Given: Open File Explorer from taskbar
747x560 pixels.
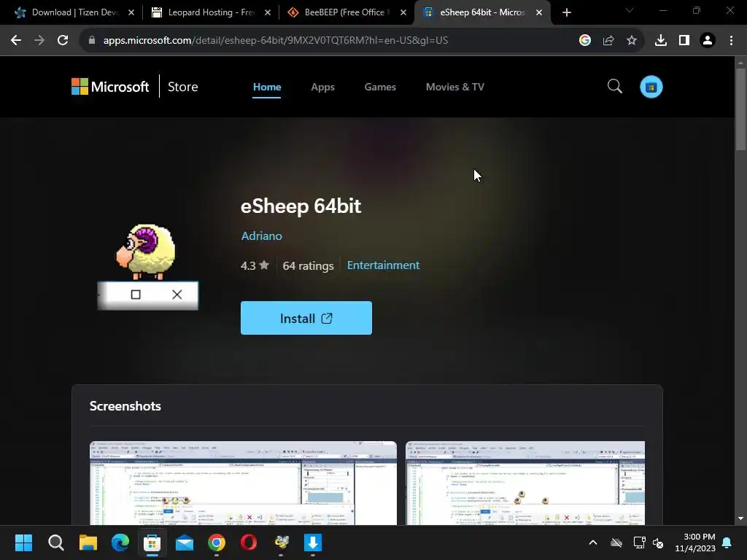Looking at the screenshot, I should pos(88,542).
